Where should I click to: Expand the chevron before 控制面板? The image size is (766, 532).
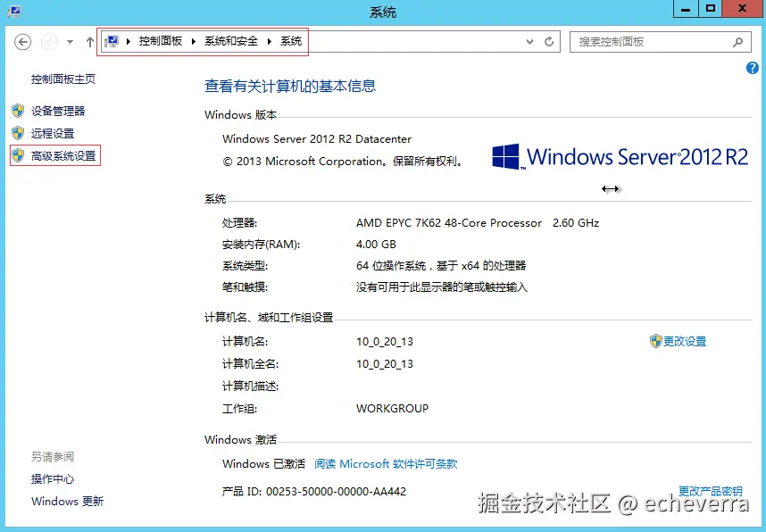129,42
